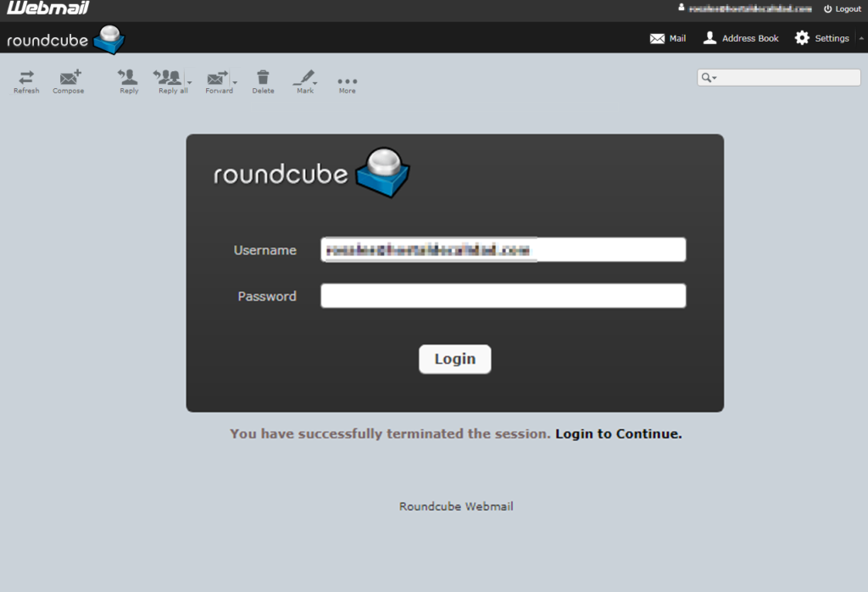Click the Roundcube Webmail footer text

pyautogui.click(x=456, y=506)
